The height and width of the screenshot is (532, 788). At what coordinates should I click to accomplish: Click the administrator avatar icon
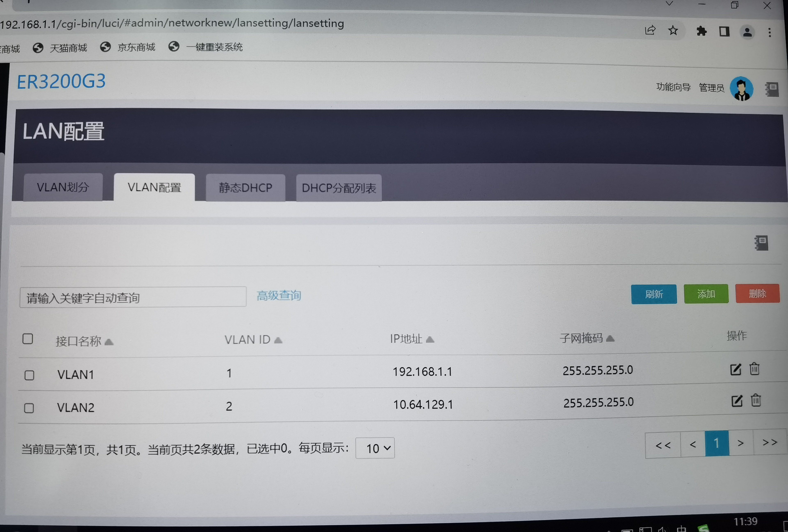tap(742, 88)
